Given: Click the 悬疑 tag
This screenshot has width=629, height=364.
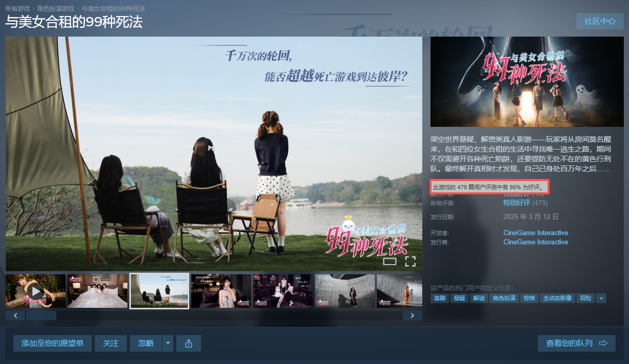Looking at the screenshot, I should tap(459, 298).
